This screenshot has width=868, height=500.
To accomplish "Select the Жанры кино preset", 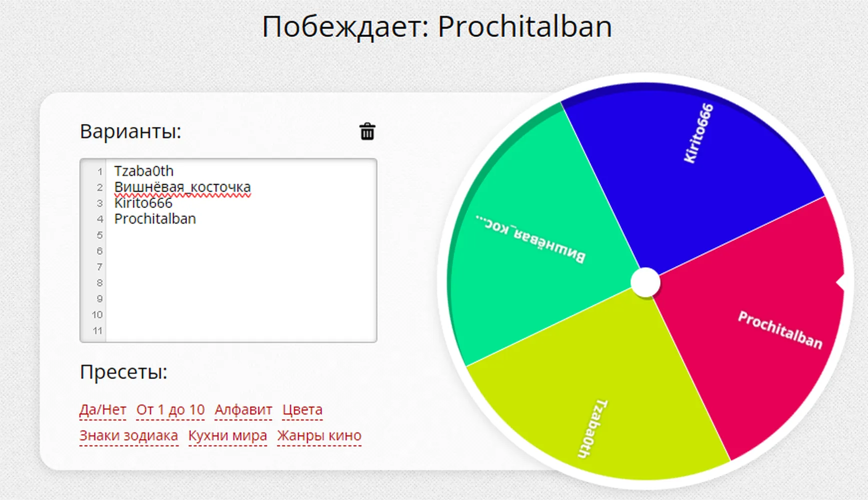I will [x=319, y=435].
